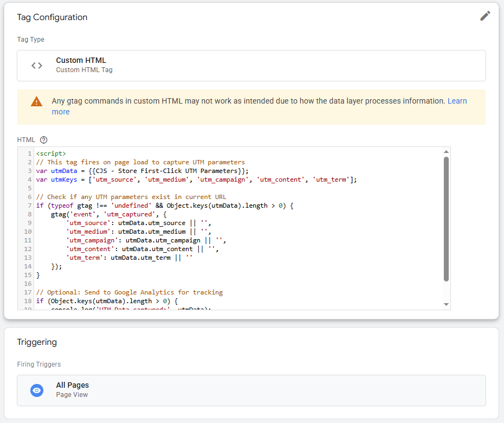Click the Tag Configuration heading

click(x=52, y=17)
